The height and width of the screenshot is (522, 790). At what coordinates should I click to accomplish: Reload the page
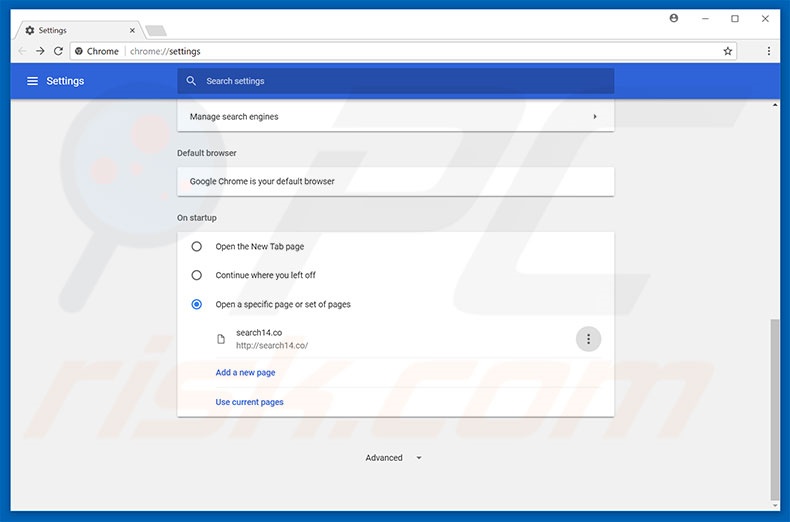58,51
